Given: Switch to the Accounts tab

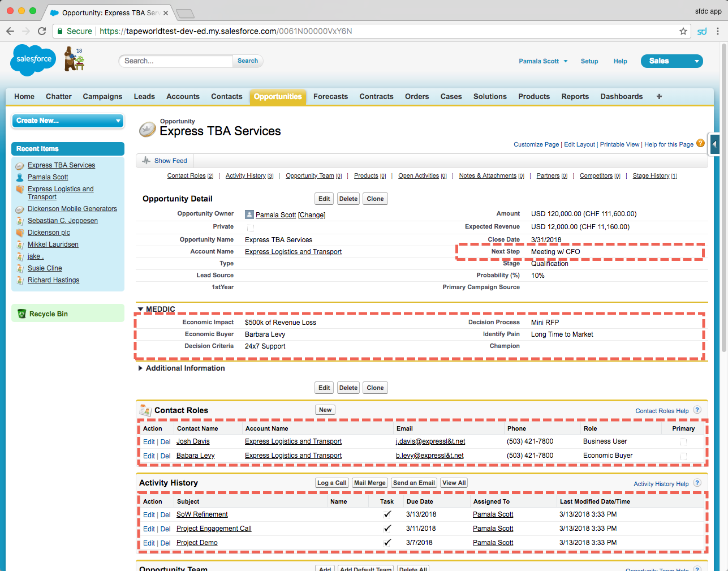Looking at the screenshot, I should click(183, 97).
